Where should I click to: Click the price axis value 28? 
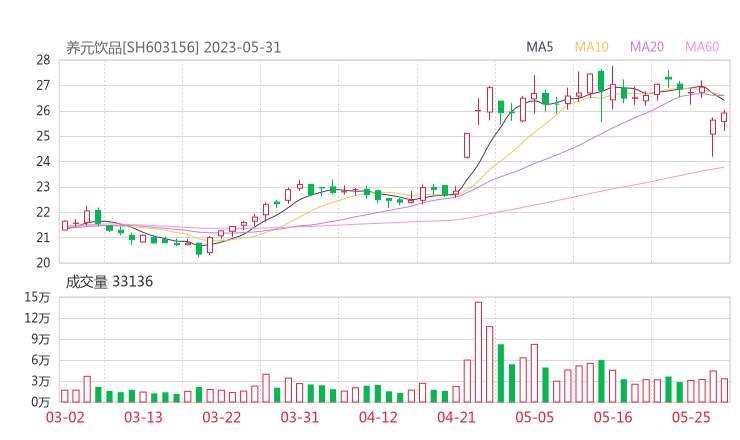(43, 60)
